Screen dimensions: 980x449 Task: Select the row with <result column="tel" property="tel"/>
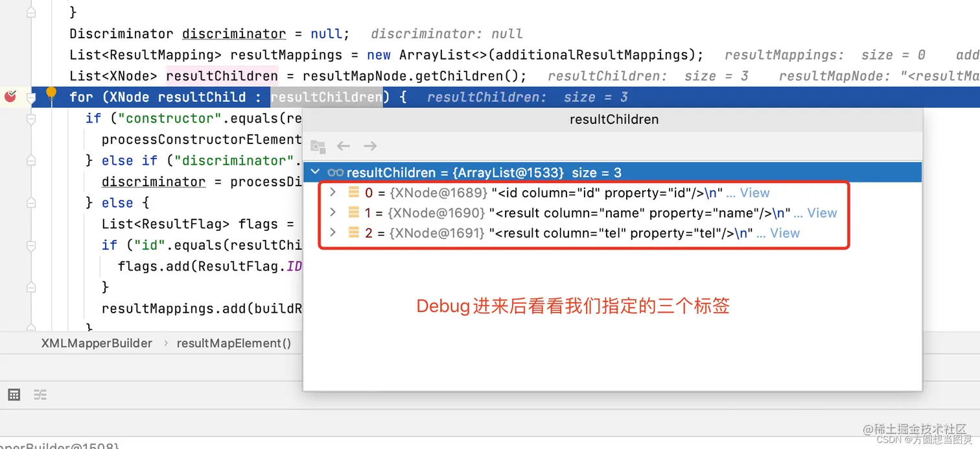coord(612,233)
